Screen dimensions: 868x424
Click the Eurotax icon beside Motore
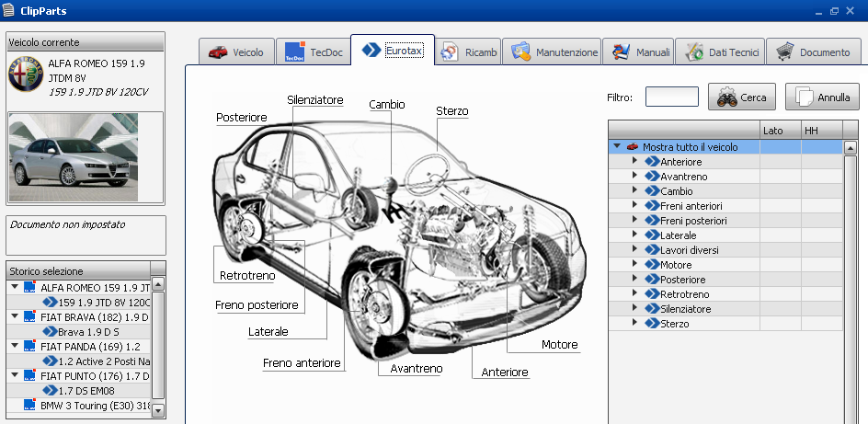click(x=652, y=265)
